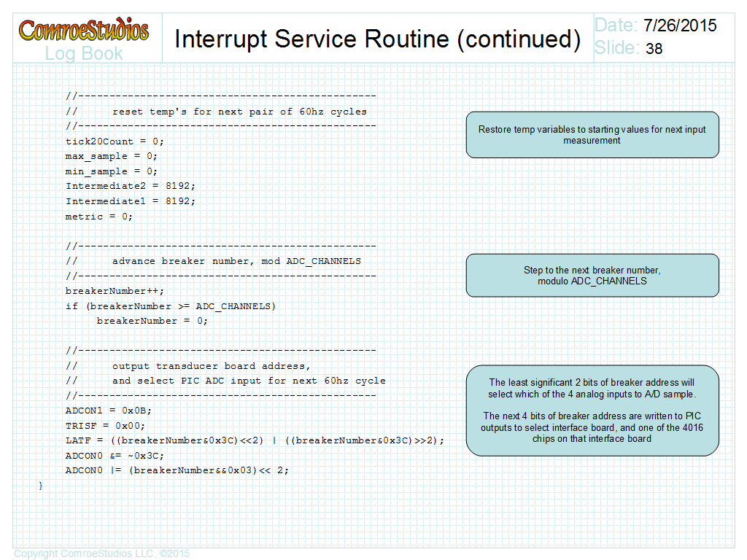Screen dimensions: 747x560
Task: Click the closing brace of the routine
Action: tap(41, 485)
